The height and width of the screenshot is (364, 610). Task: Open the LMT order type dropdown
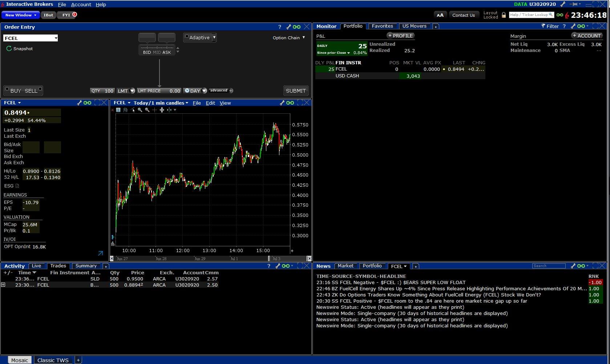132,91
